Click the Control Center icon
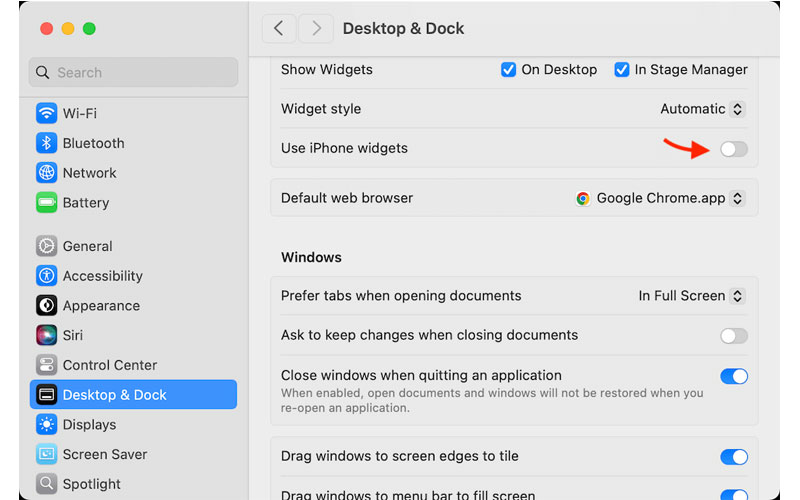800x500 pixels. coord(46,365)
